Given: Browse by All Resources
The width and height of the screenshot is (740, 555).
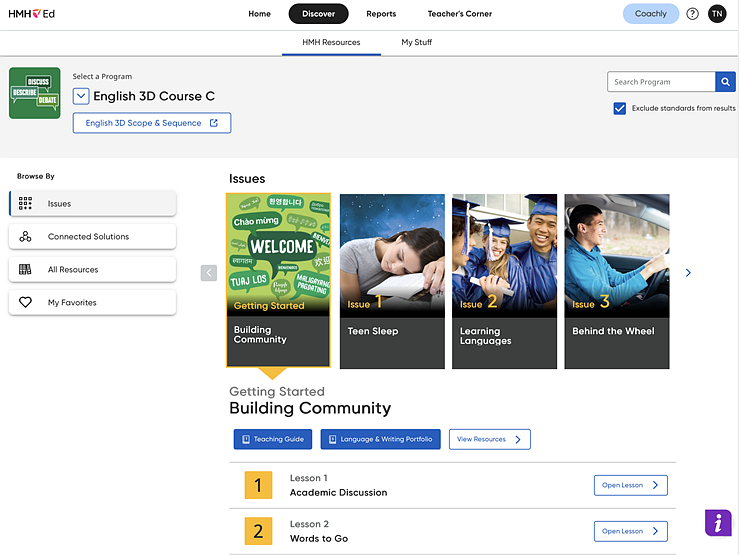Looking at the screenshot, I should coord(92,269).
